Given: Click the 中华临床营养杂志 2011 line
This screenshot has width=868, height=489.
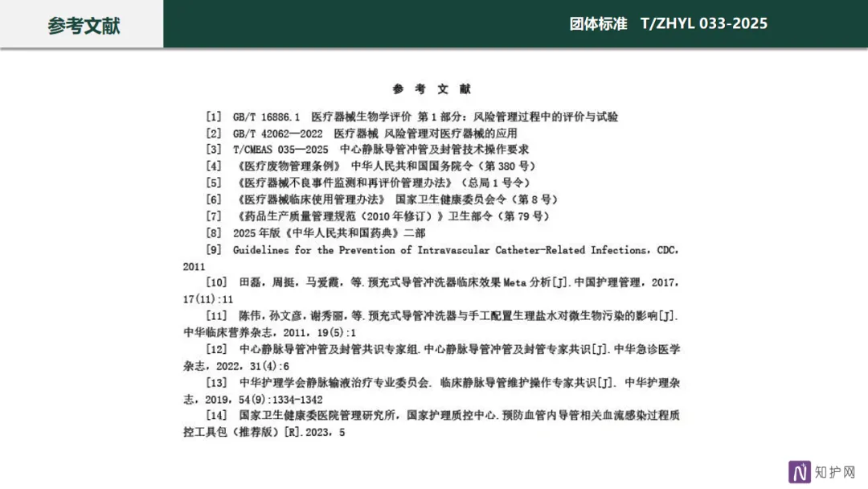Looking at the screenshot, I should pos(269,333).
